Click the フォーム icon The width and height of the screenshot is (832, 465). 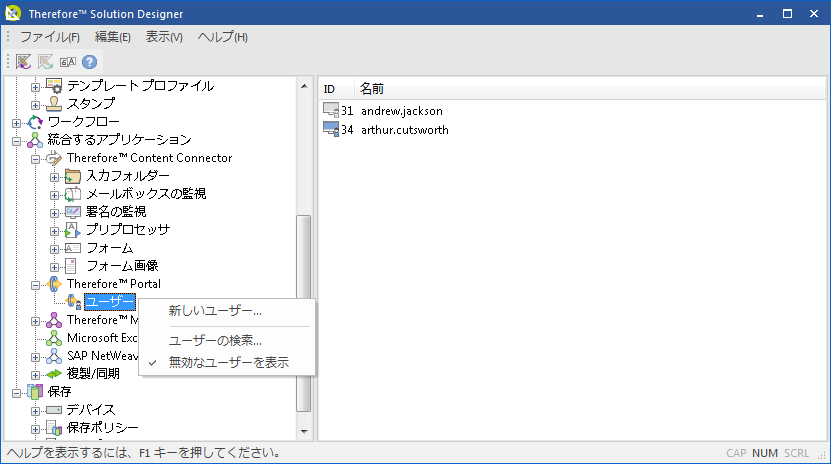[73, 248]
